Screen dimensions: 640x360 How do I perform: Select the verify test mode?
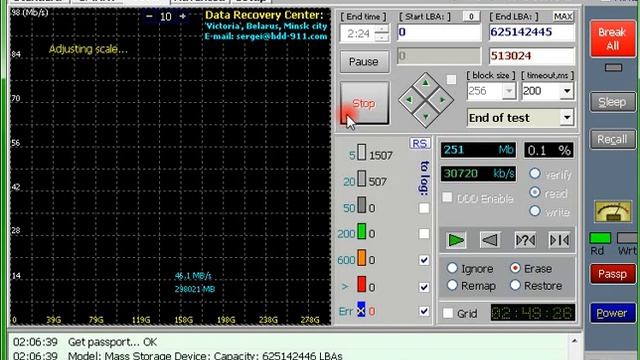coord(535,173)
